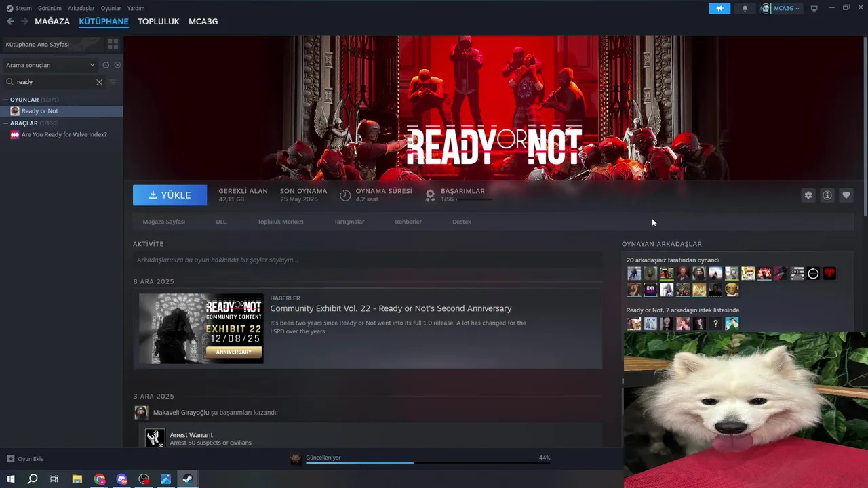Open Community Exhibit Vol. 22 news thumbnail
This screenshot has width=868, height=488.
pyautogui.click(x=201, y=328)
